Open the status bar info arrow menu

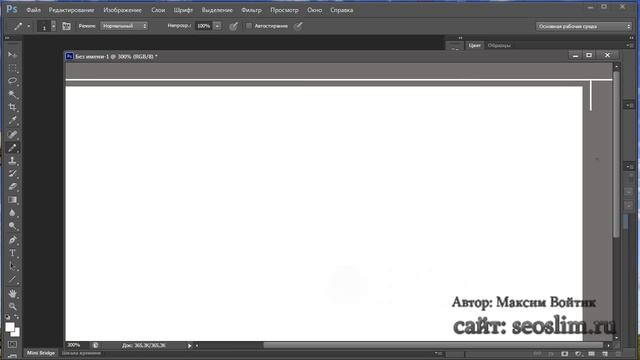point(189,346)
